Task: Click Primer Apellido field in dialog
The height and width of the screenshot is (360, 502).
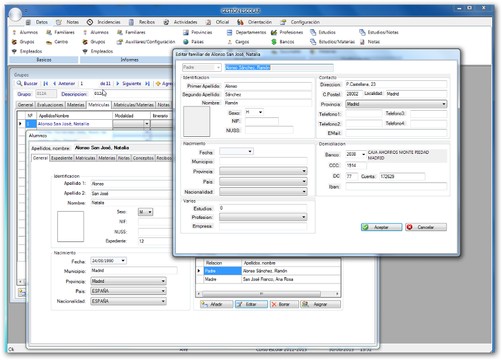Action: tap(268, 86)
